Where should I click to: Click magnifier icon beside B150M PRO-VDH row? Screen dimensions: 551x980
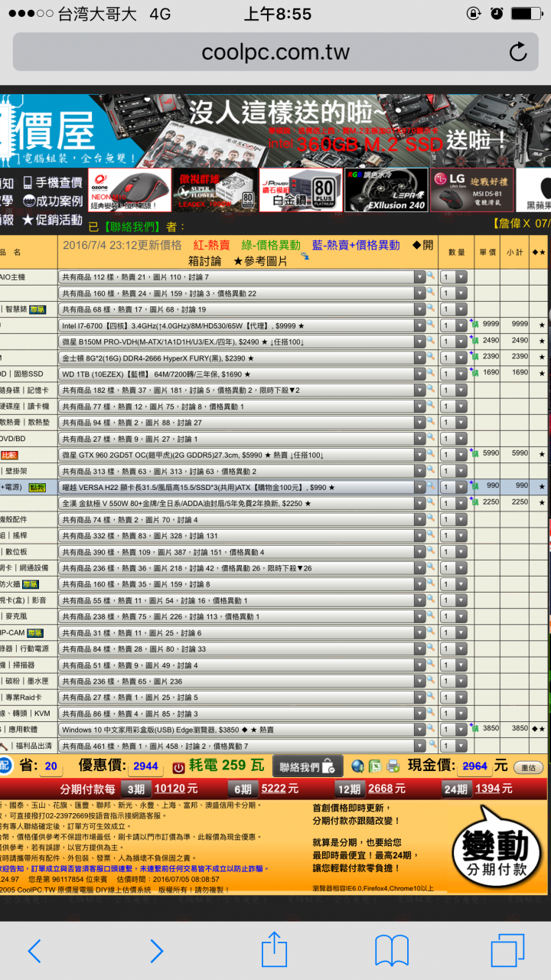[431, 341]
